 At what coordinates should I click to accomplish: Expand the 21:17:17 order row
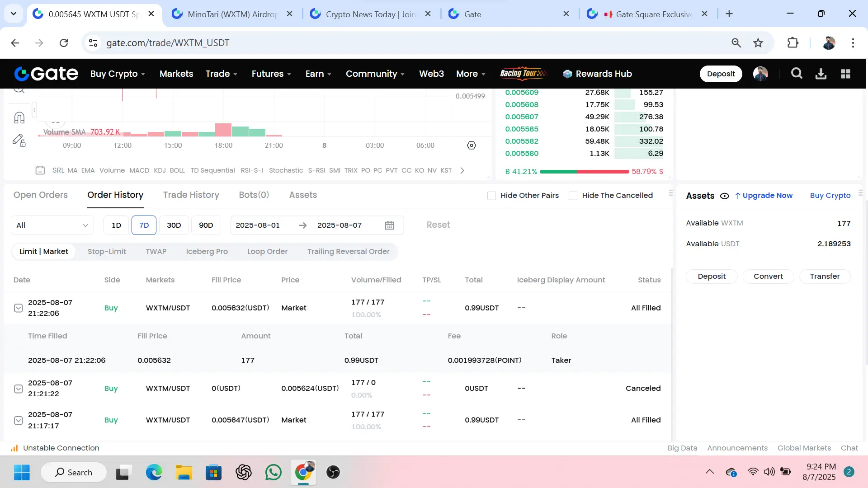point(18,420)
